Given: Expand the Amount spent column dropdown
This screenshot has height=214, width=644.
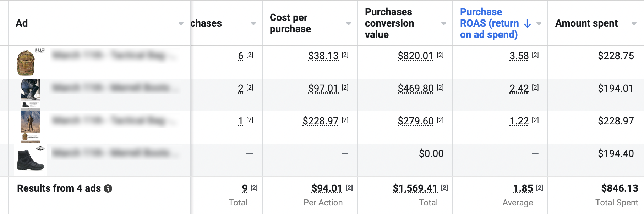Looking at the screenshot, I should (x=634, y=23).
